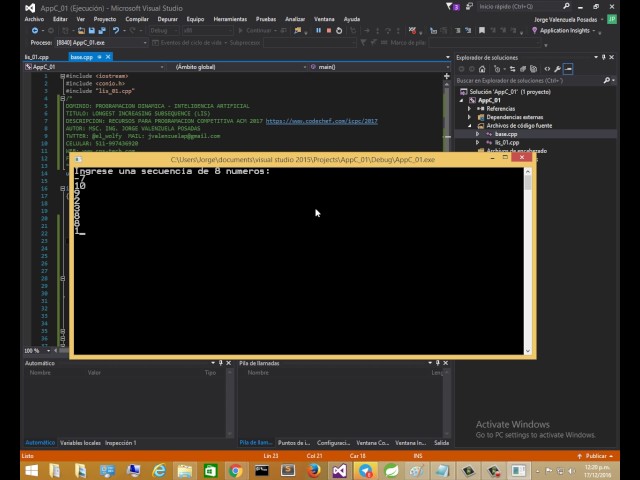This screenshot has height=480, width=640.
Task: Click the Properties wrench icon in Solution Explorer
Action: pos(558,69)
